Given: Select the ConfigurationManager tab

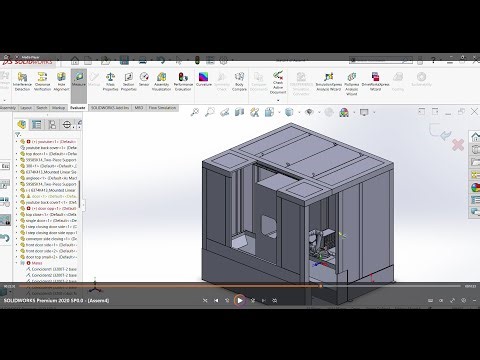Looking at the screenshot, I should 52,125.
